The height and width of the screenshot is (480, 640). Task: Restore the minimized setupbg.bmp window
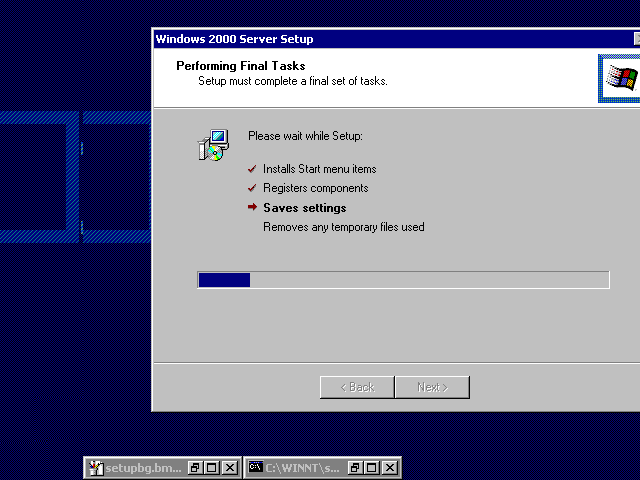point(196,467)
